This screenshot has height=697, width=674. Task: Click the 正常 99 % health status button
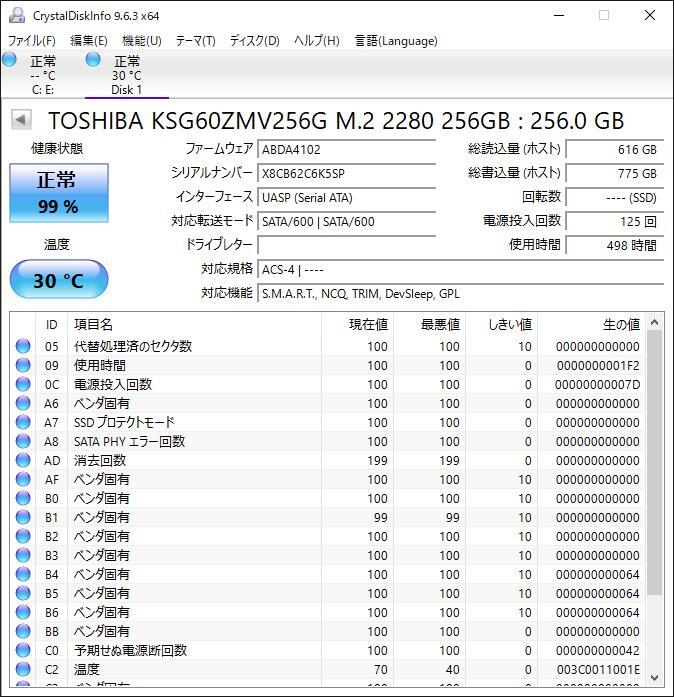59,192
